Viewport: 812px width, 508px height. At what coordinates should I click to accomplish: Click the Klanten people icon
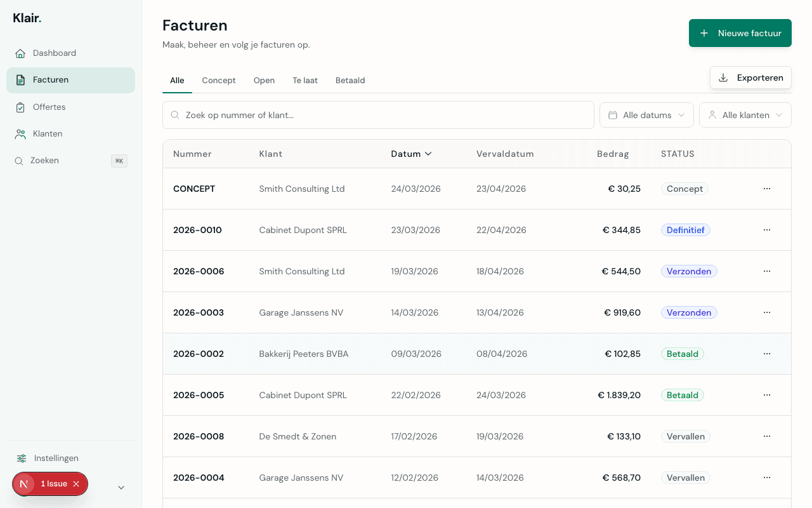[20, 134]
